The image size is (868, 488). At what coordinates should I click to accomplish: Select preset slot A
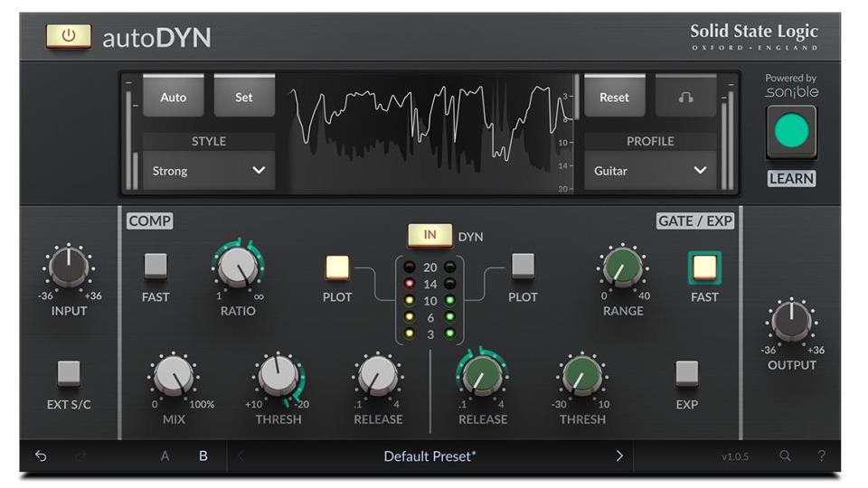pyautogui.click(x=165, y=455)
